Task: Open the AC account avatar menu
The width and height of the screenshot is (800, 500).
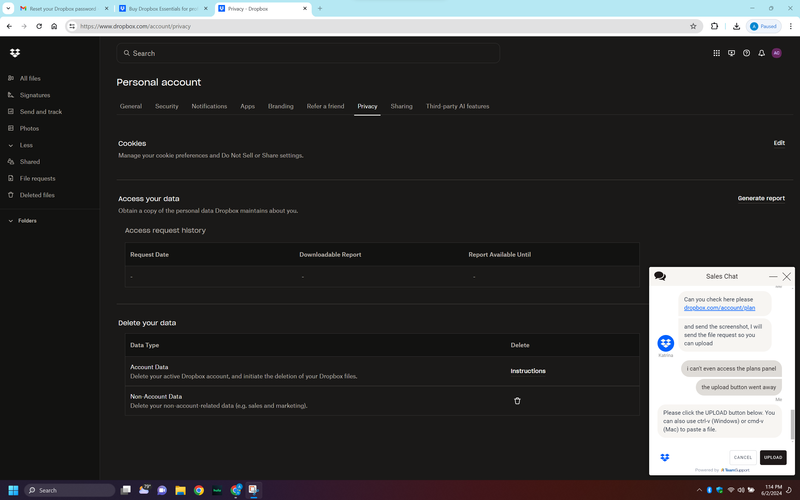Action: [777, 53]
